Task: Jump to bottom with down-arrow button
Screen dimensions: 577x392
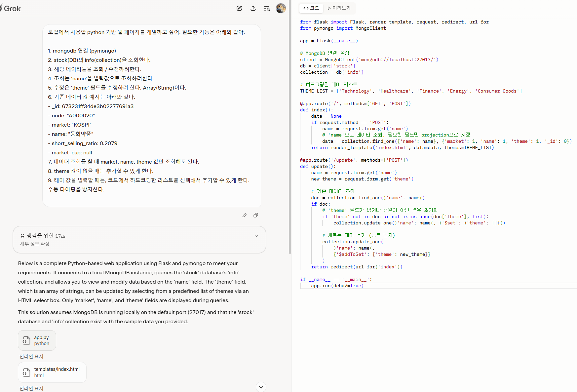Action: pyautogui.click(x=261, y=387)
